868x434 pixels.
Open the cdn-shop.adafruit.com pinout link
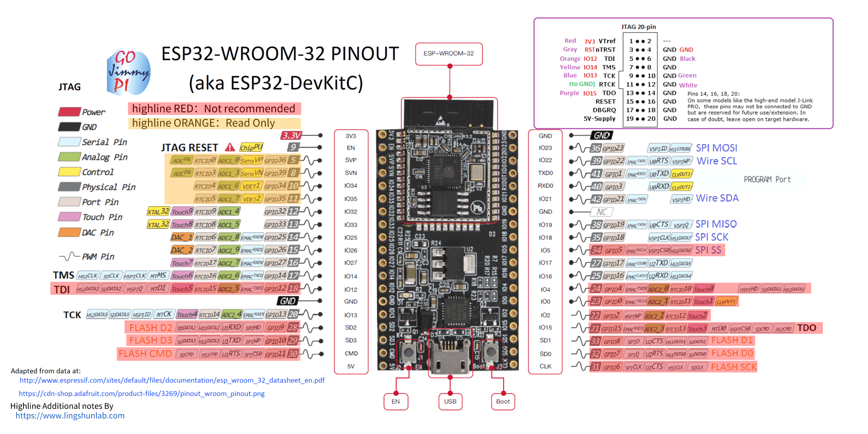(142, 394)
